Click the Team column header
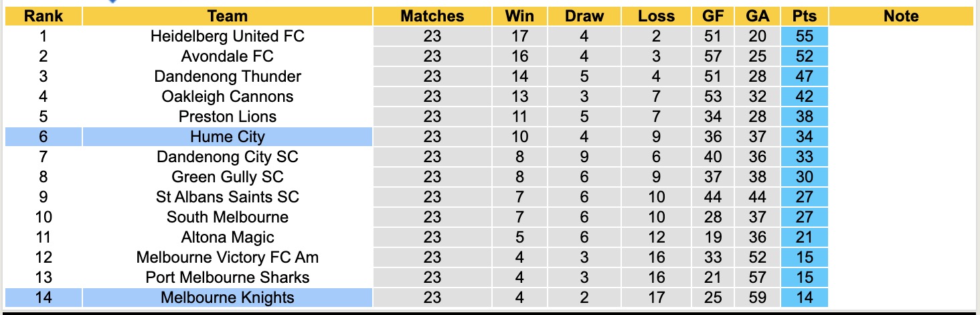 click(x=228, y=16)
